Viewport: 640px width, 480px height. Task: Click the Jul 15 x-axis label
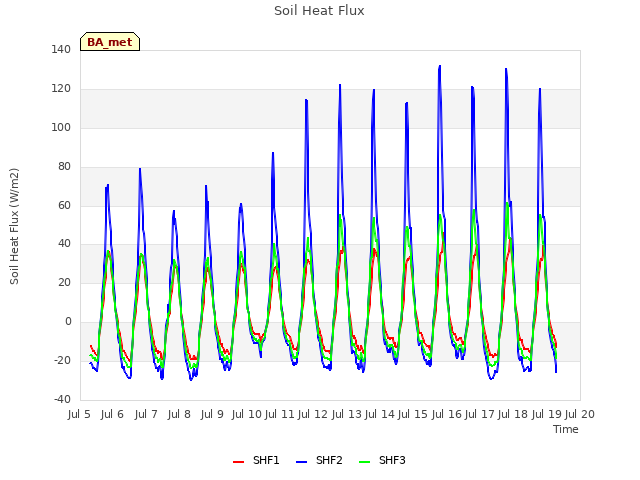tap(413, 414)
